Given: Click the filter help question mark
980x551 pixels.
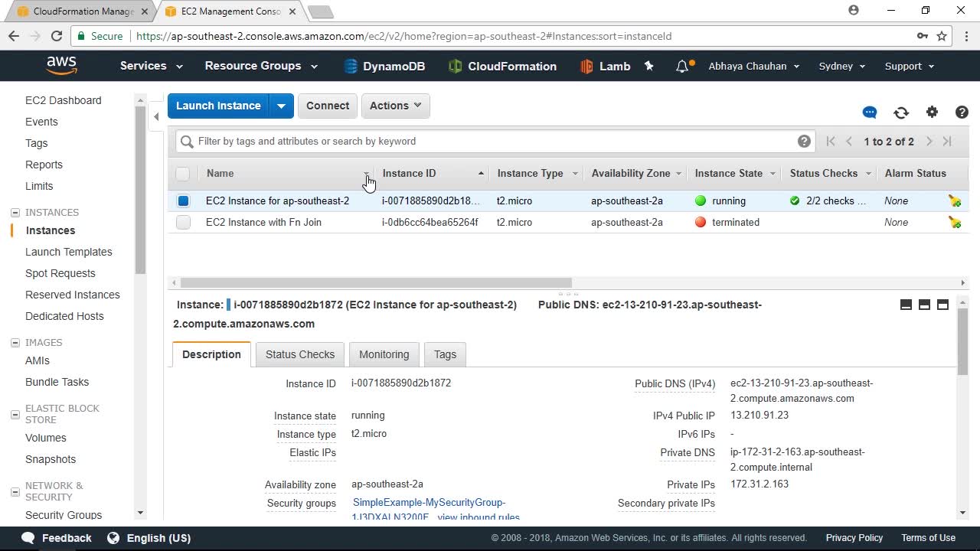Looking at the screenshot, I should pyautogui.click(x=804, y=141).
